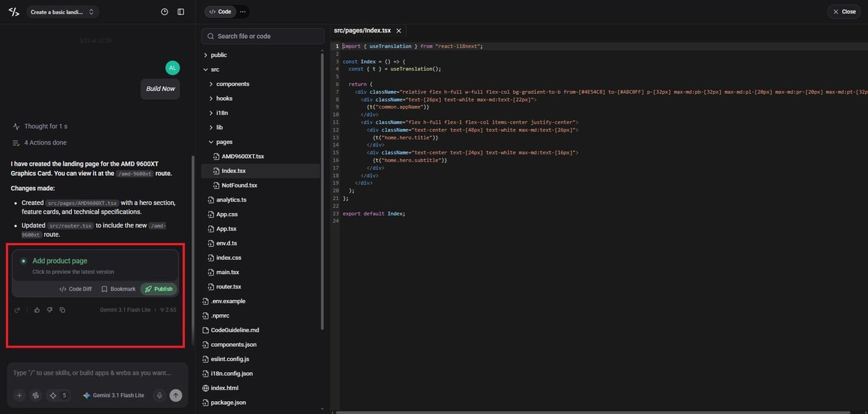Toggle the sidebar panel layout icon
This screenshot has height=414, width=868.
coord(180,12)
